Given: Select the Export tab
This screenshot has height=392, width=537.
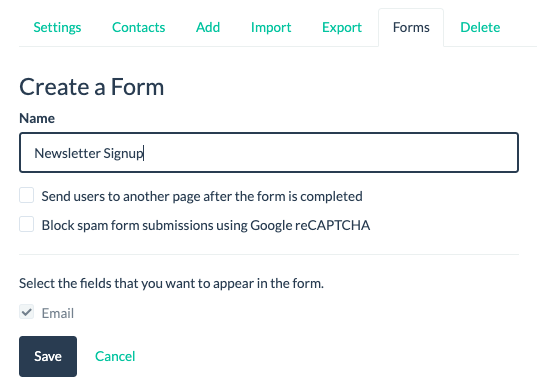Looking at the screenshot, I should click(x=342, y=27).
